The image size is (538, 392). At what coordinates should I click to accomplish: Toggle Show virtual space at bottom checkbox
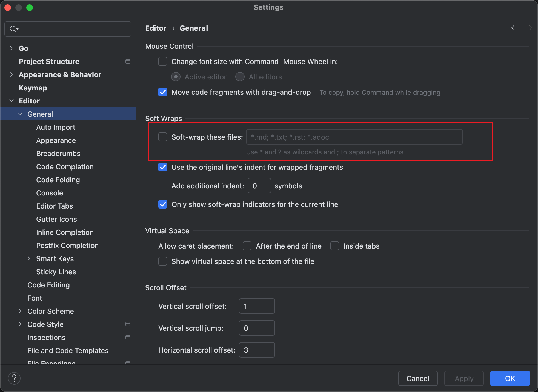163,261
